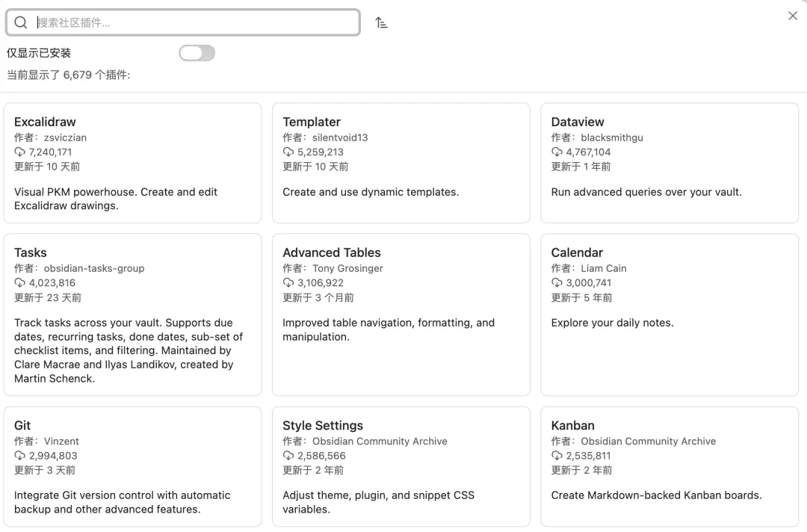This screenshot has height=532, width=807.
Task: Click 'Track tasks across your vault' description
Action: click(x=129, y=350)
